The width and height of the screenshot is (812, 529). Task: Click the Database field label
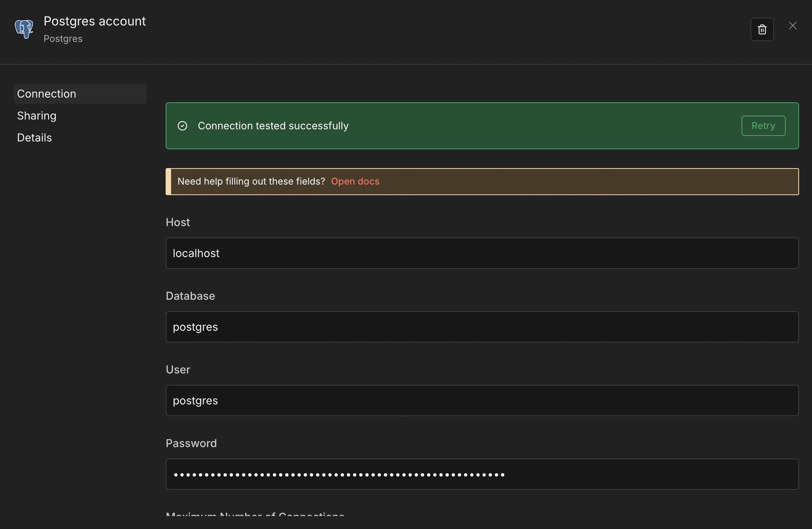coord(190,296)
